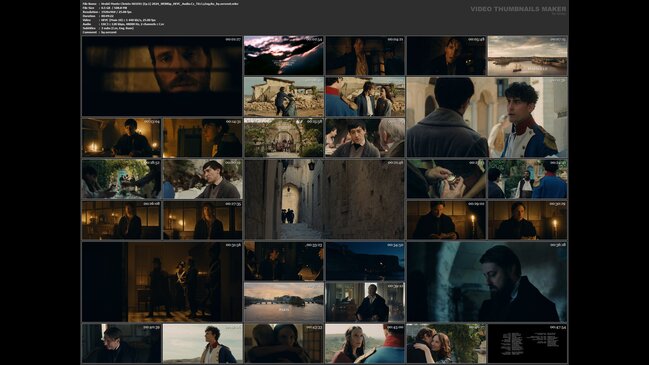Open the couple embracing by greenery thumbnail

[x=446, y=343]
